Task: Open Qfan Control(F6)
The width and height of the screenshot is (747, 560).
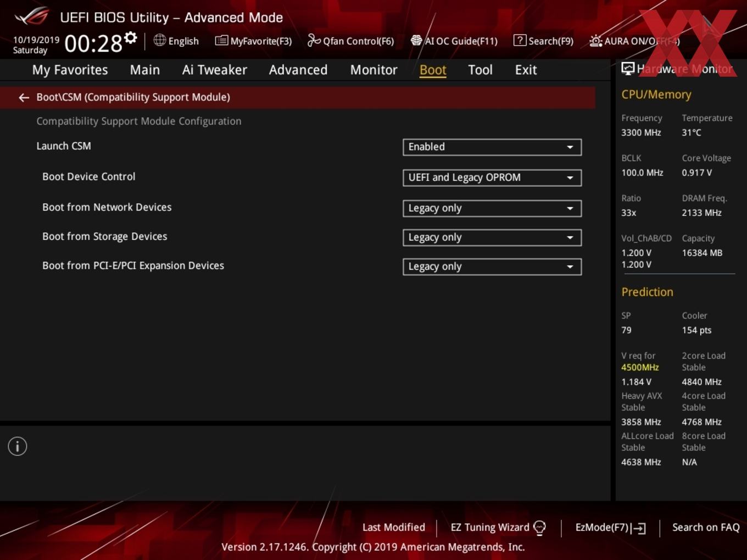Action: tap(350, 41)
